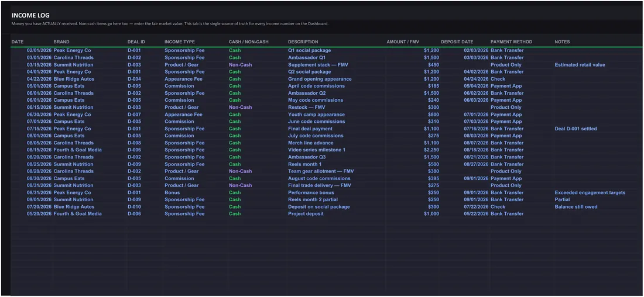Select 'Deposit on social package' cell
Viewport: 644px width, 297px height.
(x=318, y=207)
